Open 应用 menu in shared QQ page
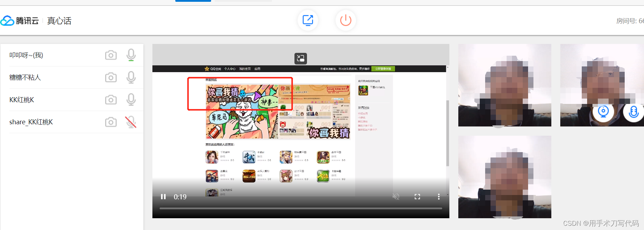 tap(257, 69)
